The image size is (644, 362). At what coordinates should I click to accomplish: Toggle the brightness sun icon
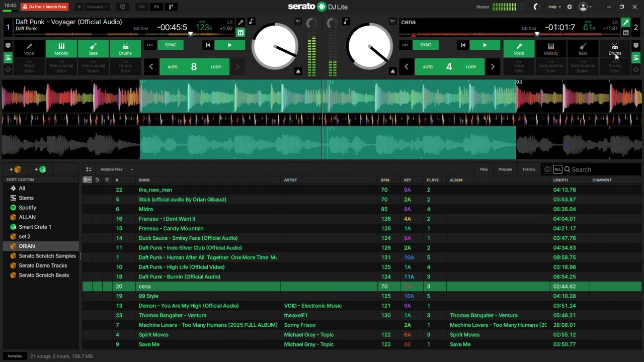[79, 7]
